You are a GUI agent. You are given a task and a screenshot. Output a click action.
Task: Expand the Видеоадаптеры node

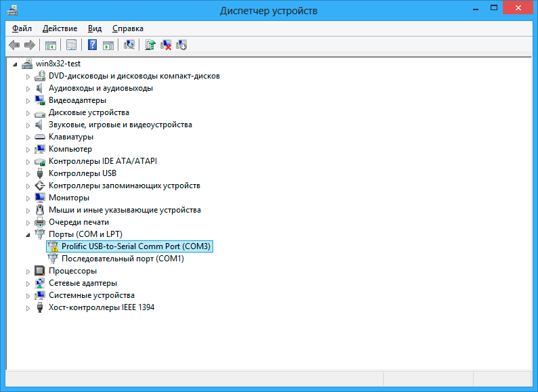[x=28, y=101]
